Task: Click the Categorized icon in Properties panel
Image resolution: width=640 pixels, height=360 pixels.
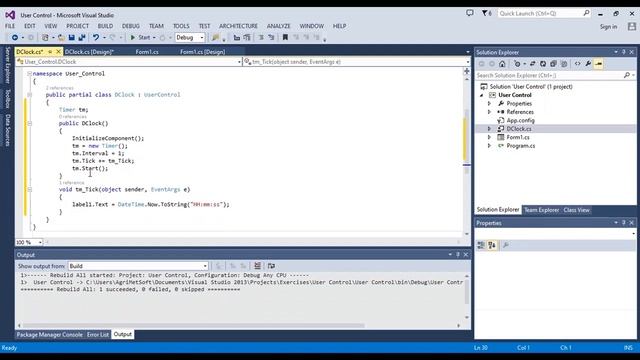Action: click(x=481, y=245)
